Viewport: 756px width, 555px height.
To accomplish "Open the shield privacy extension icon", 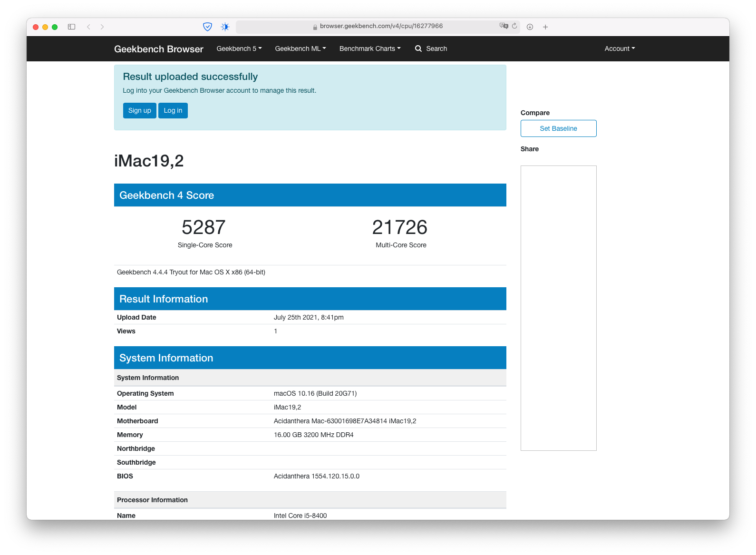I will 207,27.
